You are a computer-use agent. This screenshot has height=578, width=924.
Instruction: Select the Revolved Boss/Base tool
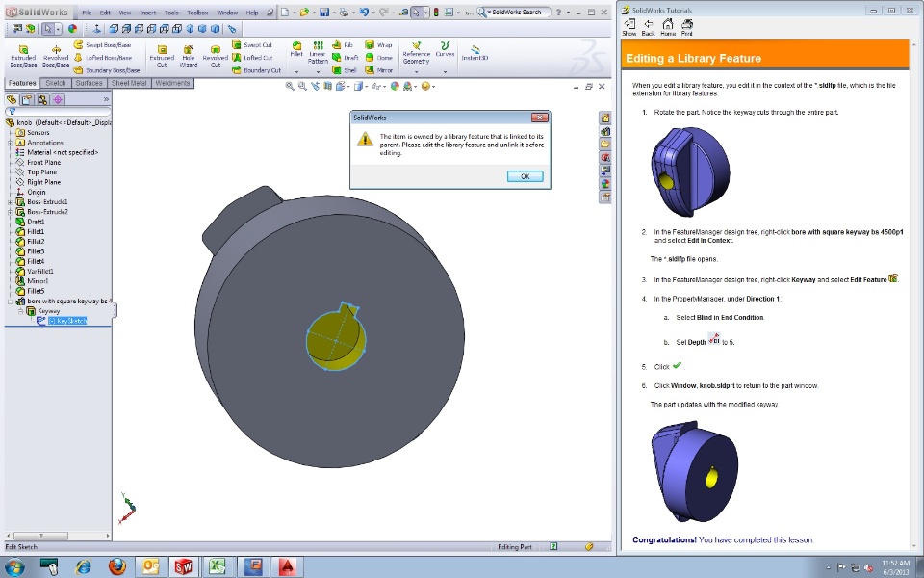point(56,56)
